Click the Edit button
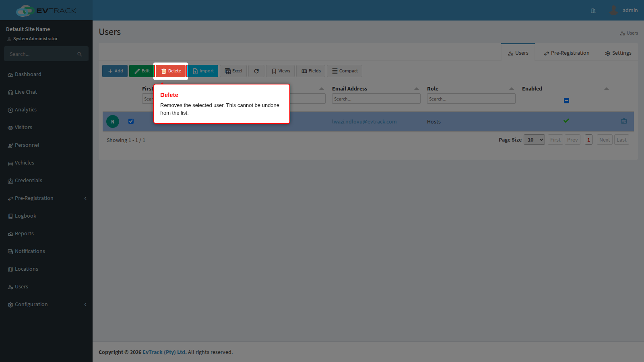Screen dimensions: 644x362 142,71
